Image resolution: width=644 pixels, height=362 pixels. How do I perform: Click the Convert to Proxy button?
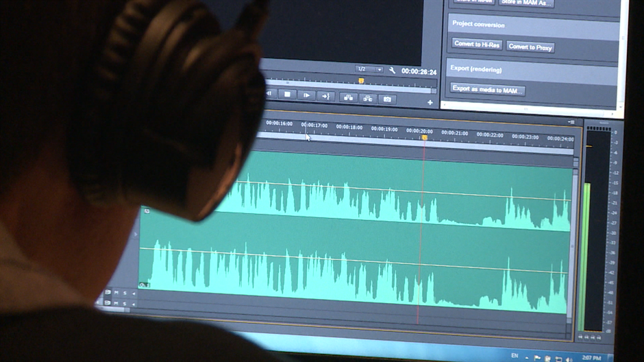[530, 47]
